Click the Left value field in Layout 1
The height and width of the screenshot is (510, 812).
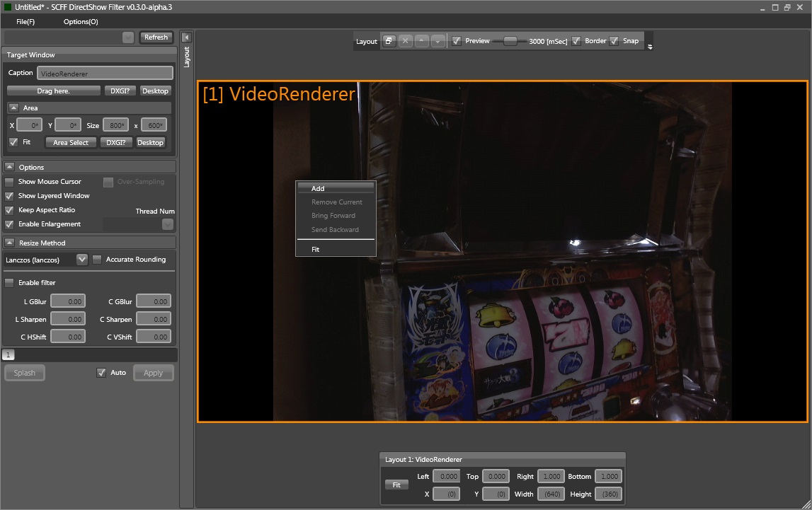click(x=447, y=476)
